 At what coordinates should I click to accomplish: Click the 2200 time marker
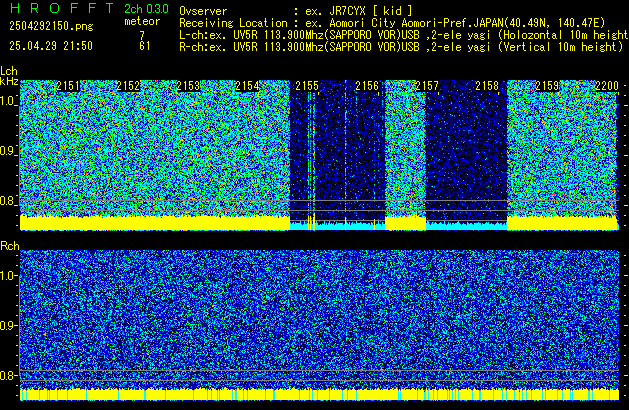coord(607,86)
